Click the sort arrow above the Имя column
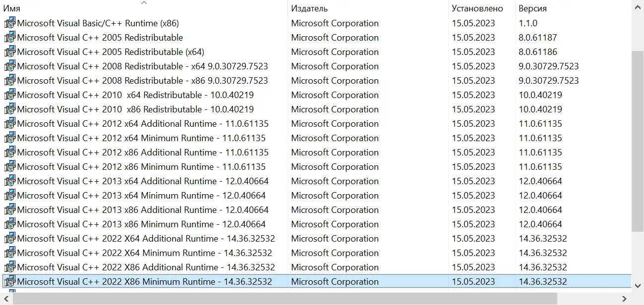The height and width of the screenshot is (305, 644). 144,3
